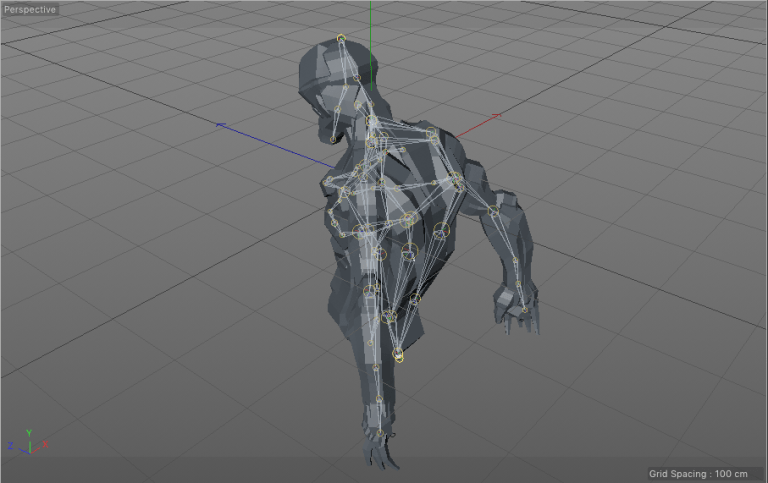Click the blue Z axis end marker

221,125
